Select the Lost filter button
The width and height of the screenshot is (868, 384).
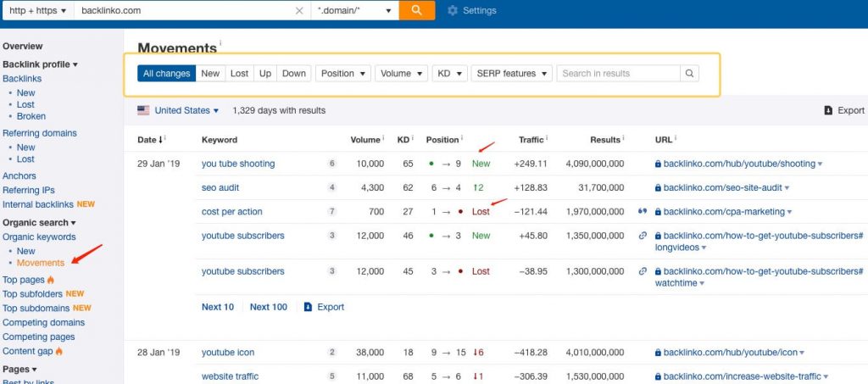tap(240, 74)
